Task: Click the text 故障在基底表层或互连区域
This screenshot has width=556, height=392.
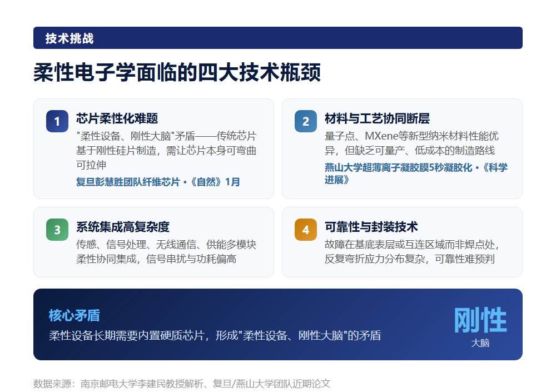Action: pos(413,251)
